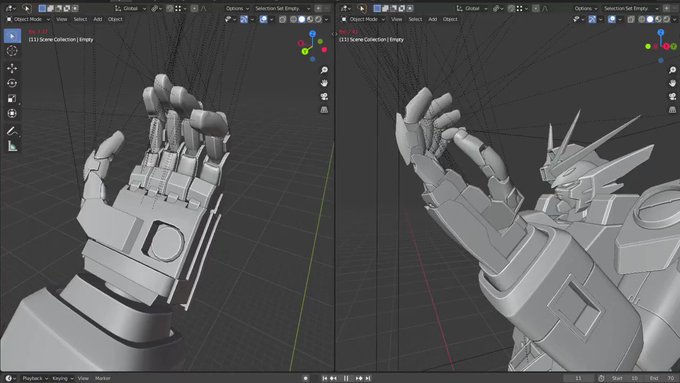This screenshot has width=680, height=383.
Task: Open Options dropdown in left viewport
Action: click(237, 8)
